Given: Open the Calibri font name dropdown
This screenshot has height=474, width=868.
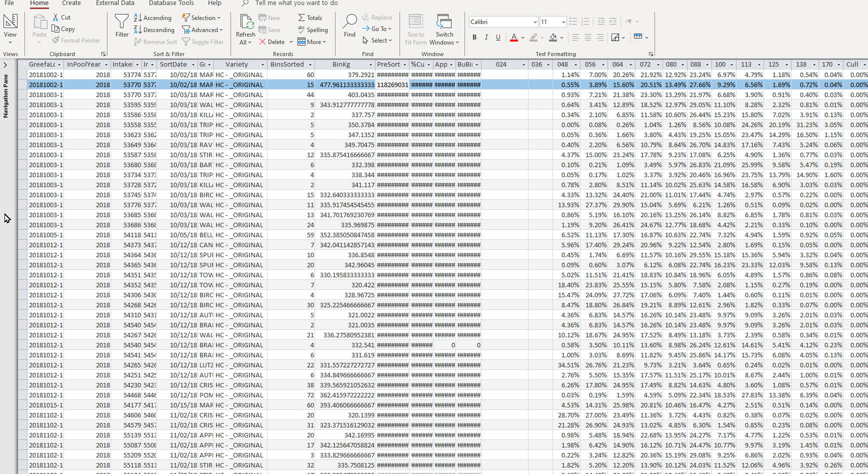Looking at the screenshot, I should tap(534, 22).
